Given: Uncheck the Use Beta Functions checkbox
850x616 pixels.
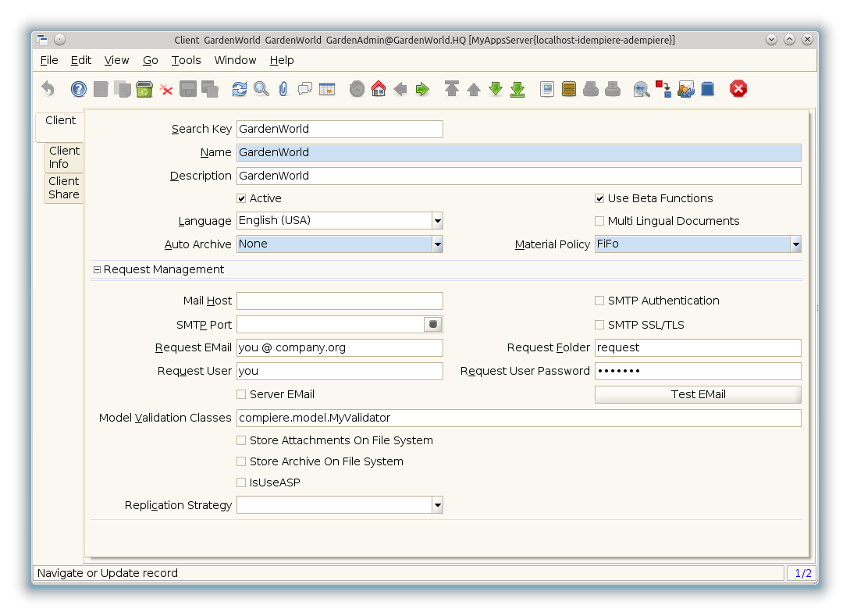Looking at the screenshot, I should (600, 198).
